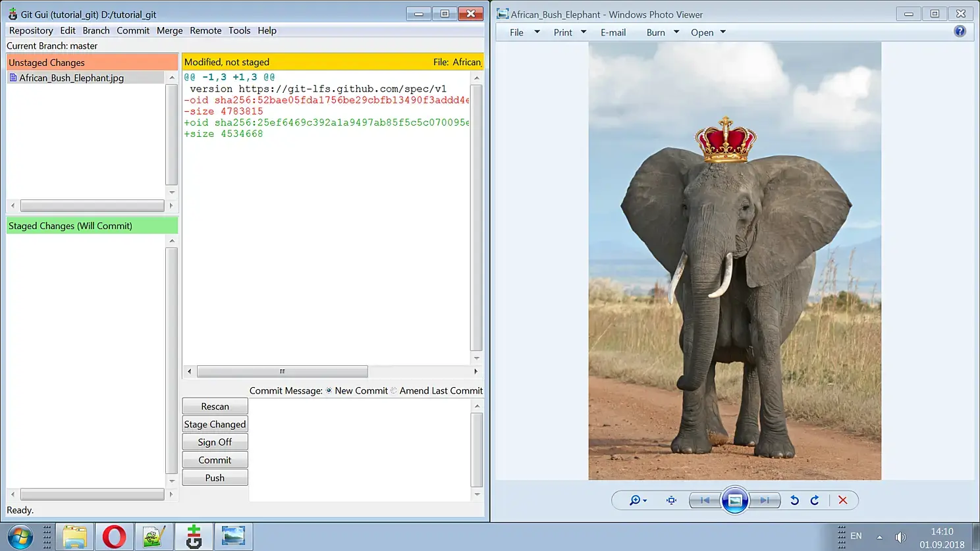Click the Sign Off button
Image resolution: width=980 pixels, height=551 pixels.
(x=215, y=442)
